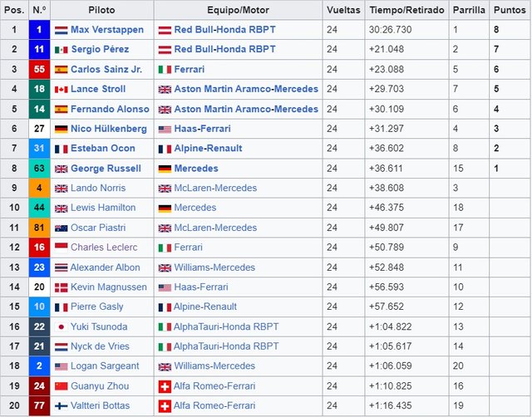This screenshot has width=532, height=417.
Task: Click the Spanish flag beside Fernando Alonso
Action: click(x=61, y=110)
